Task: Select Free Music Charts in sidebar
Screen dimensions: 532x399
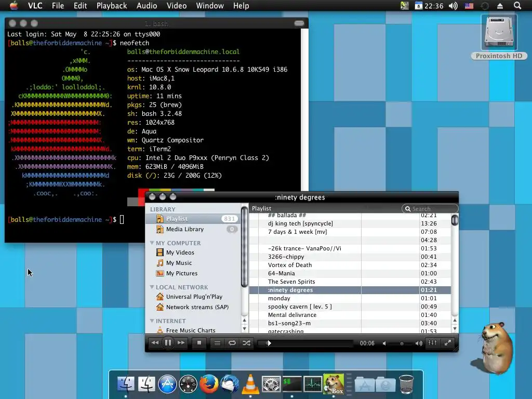Action: click(x=190, y=330)
